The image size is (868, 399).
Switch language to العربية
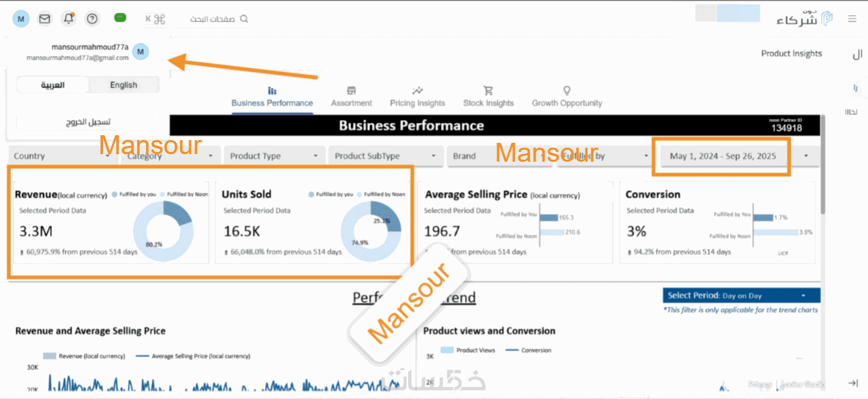pyautogui.click(x=53, y=85)
